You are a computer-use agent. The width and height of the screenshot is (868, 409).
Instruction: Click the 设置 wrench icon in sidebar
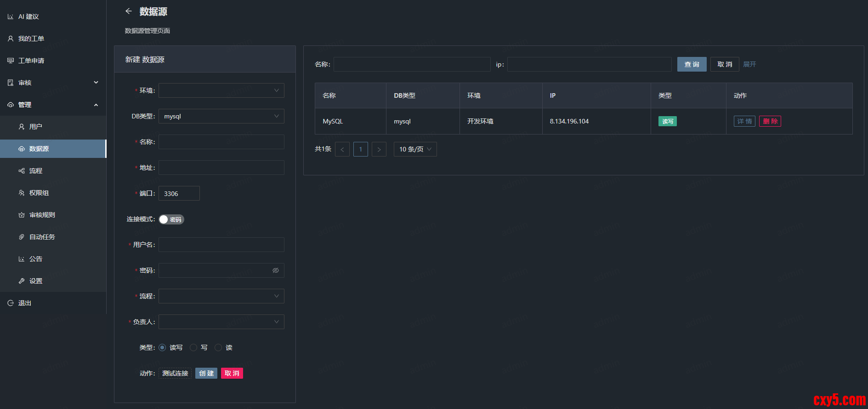point(22,281)
